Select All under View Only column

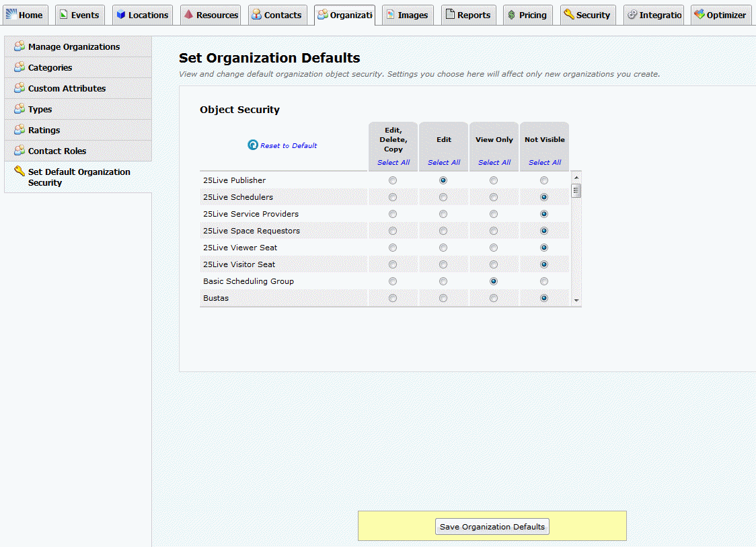coord(494,163)
